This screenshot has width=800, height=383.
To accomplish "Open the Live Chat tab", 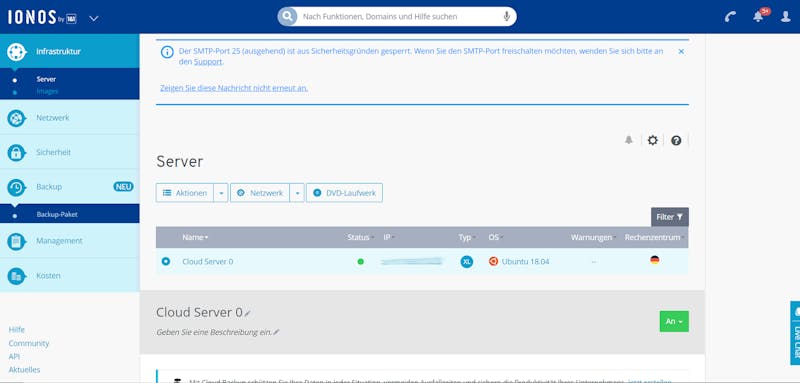I will pyautogui.click(x=795, y=333).
